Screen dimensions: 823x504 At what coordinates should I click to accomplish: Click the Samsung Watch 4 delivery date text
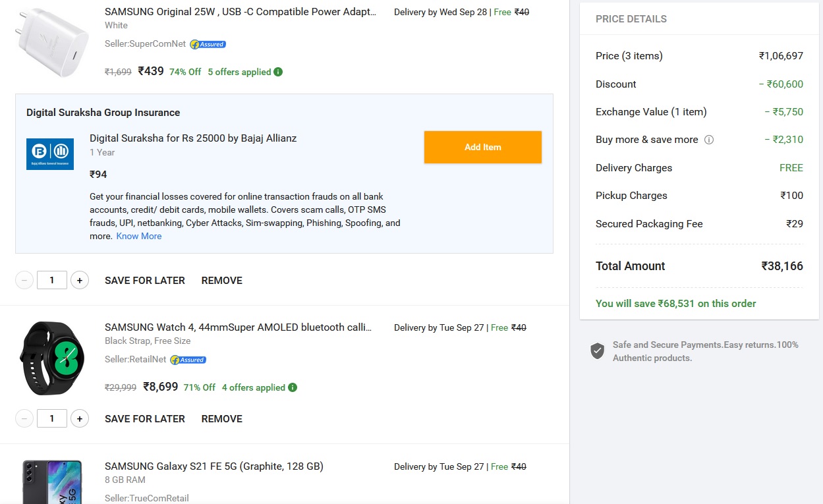pyautogui.click(x=439, y=327)
